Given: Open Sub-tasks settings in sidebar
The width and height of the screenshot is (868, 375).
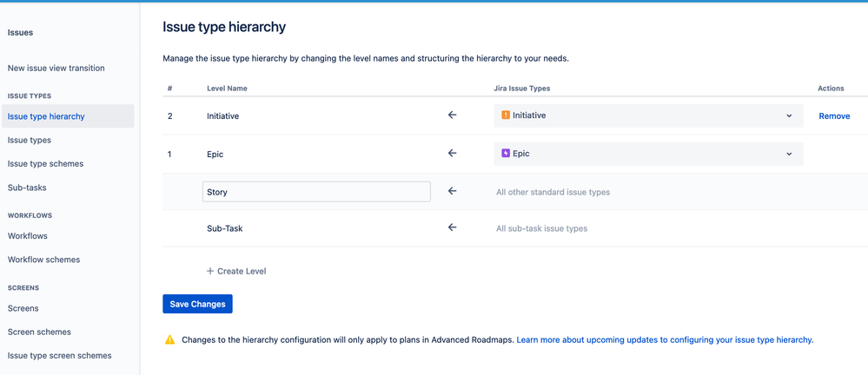Looking at the screenshot, I should (x=27, y=187).
